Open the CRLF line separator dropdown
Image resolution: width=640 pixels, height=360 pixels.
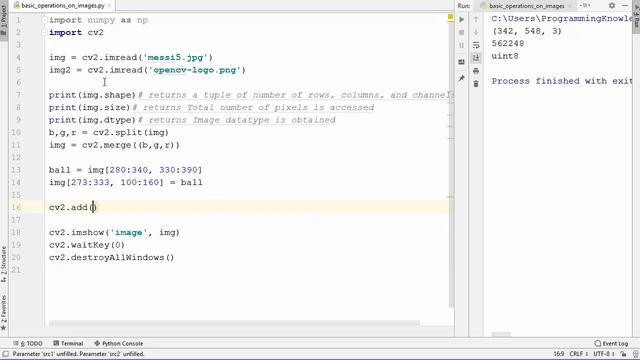[578, 354]
